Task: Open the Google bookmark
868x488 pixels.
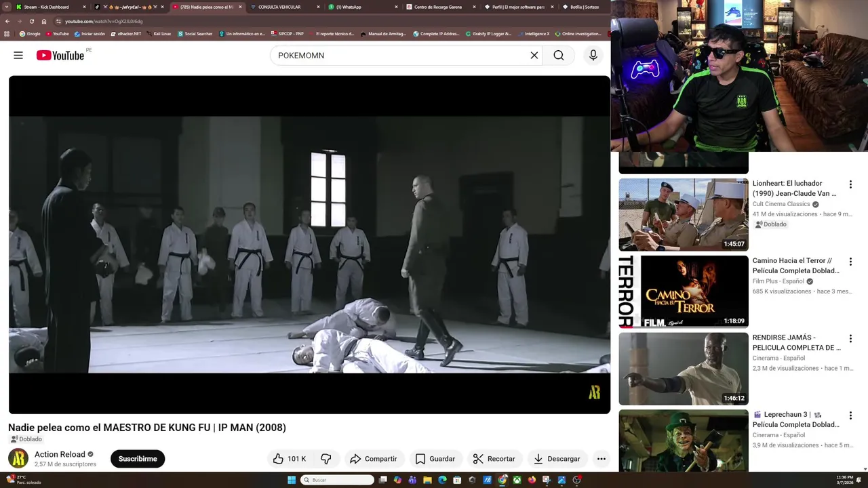Action: point(30,34)
